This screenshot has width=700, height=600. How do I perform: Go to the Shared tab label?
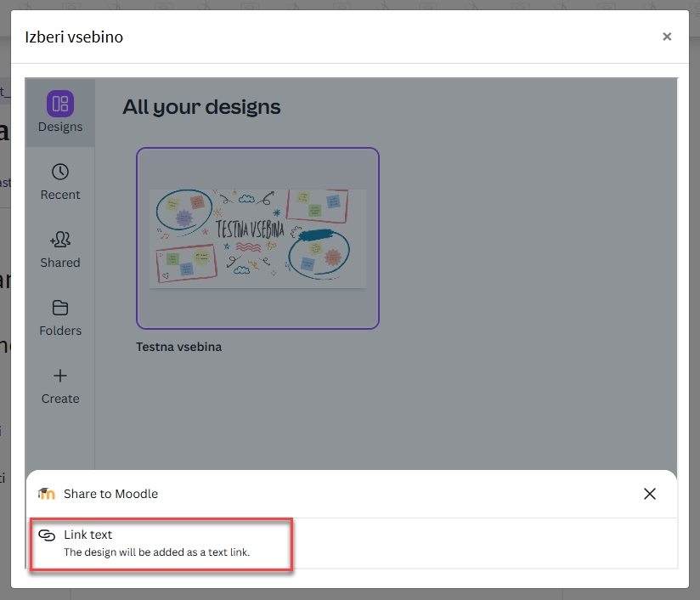coord(60,263)
